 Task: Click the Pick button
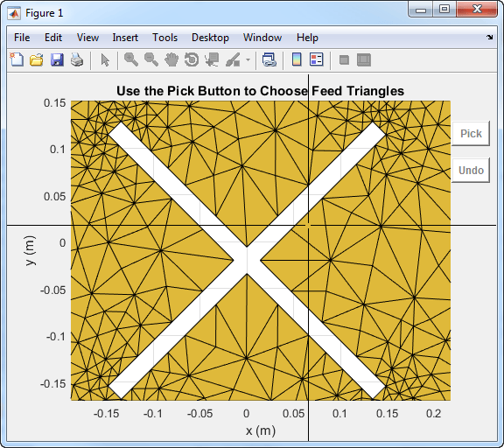coord(471,133)
